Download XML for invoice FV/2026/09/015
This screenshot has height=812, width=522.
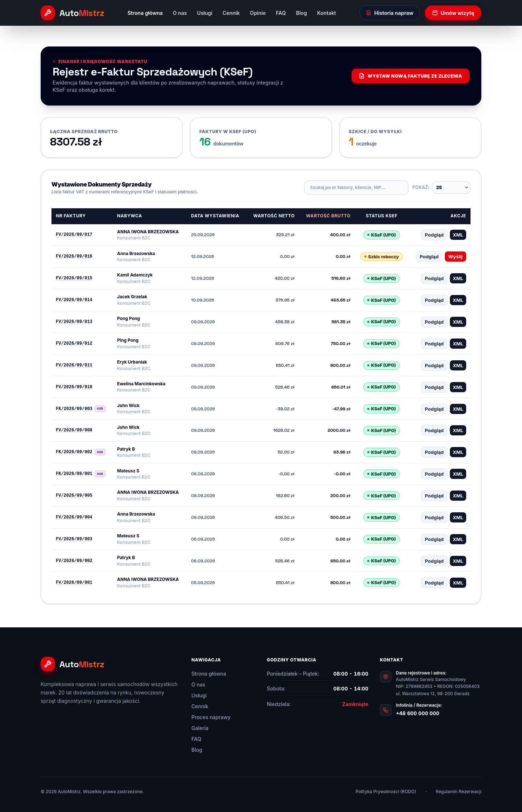[458, 278]
